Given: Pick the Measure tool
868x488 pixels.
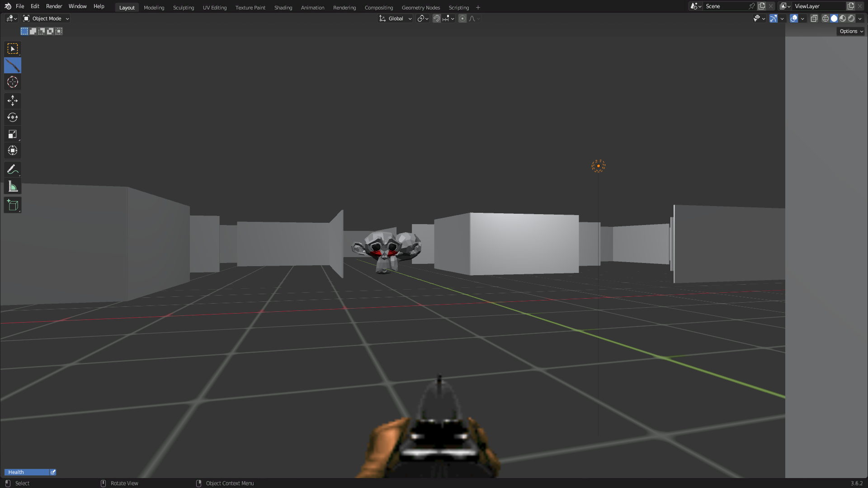Looking at the screenshot, I should pos(13,187).
